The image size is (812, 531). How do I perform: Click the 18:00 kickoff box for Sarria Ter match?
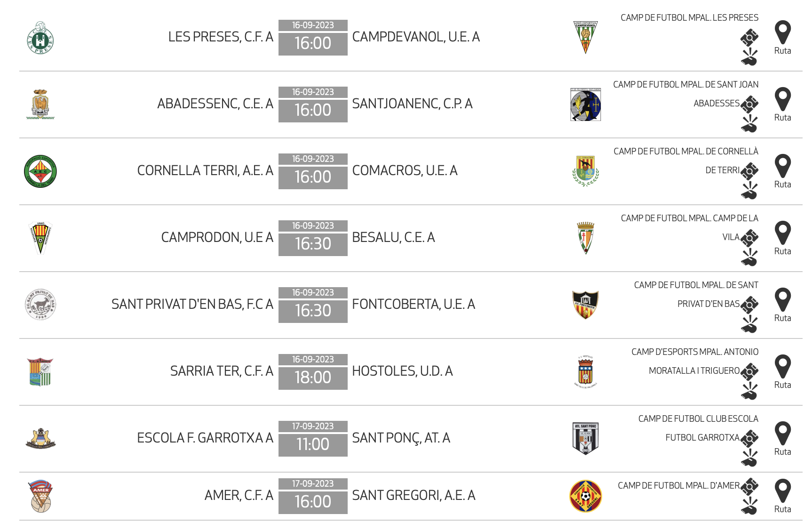tap(313, 377)
